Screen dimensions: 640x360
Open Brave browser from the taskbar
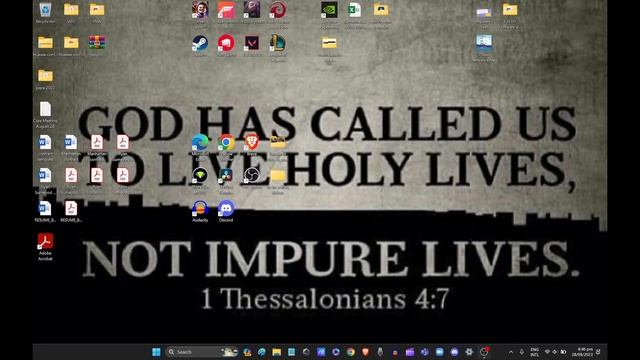(x=365, y=352)
